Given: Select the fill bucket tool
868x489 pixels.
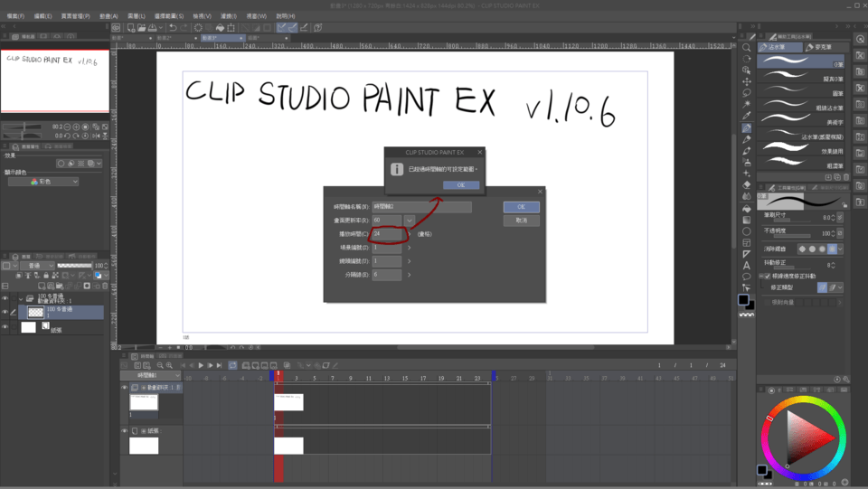Looking at the screenshot, I should [x=746, y=208].
